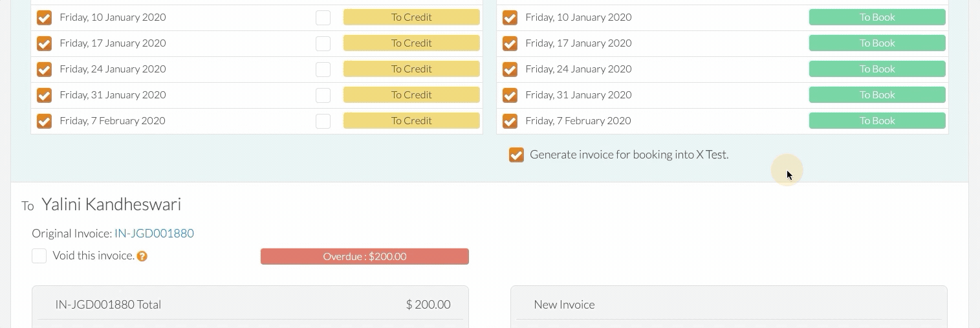Click the orange help question mark icon
This screenshot has height=328, width=980.
142,256
